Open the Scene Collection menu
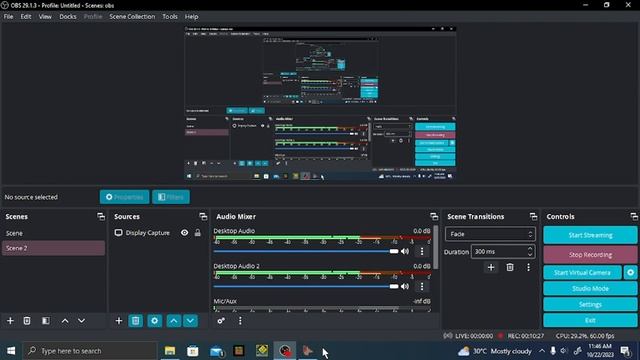 click(132, 17)
